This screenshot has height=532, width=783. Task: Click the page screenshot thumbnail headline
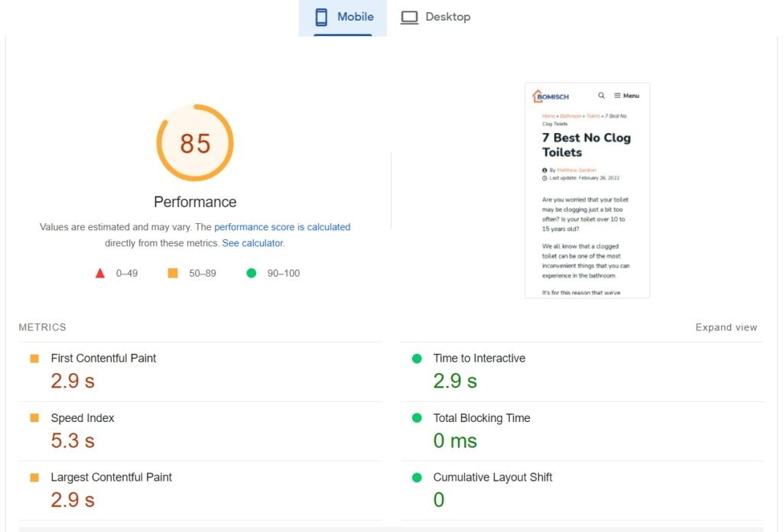(x=586, y=144)
